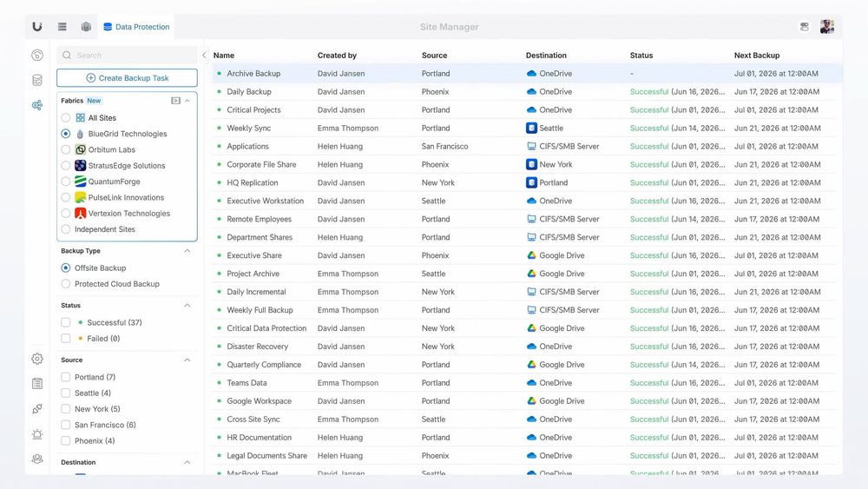Open the Legal Documents Share task

click(266, 456)
